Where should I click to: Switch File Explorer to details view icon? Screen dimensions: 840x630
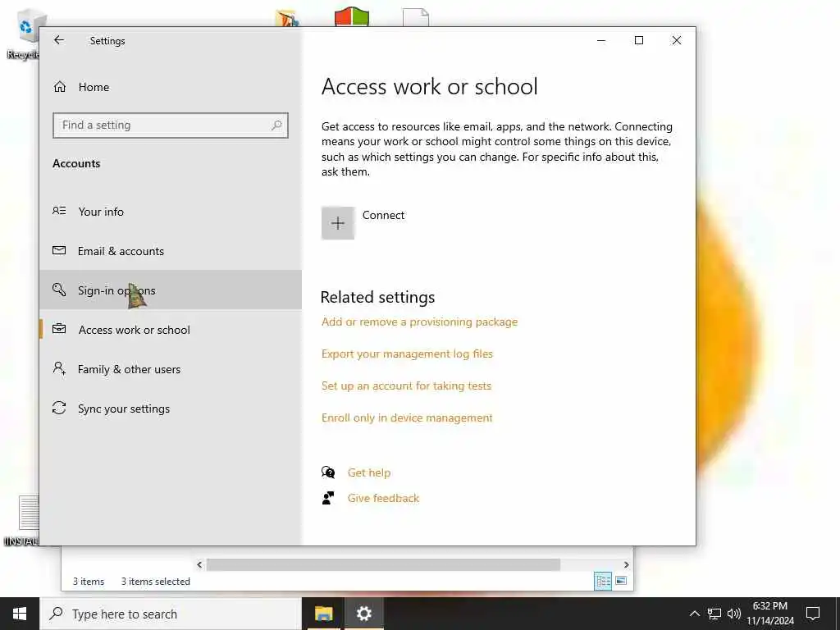pos(603,581)
